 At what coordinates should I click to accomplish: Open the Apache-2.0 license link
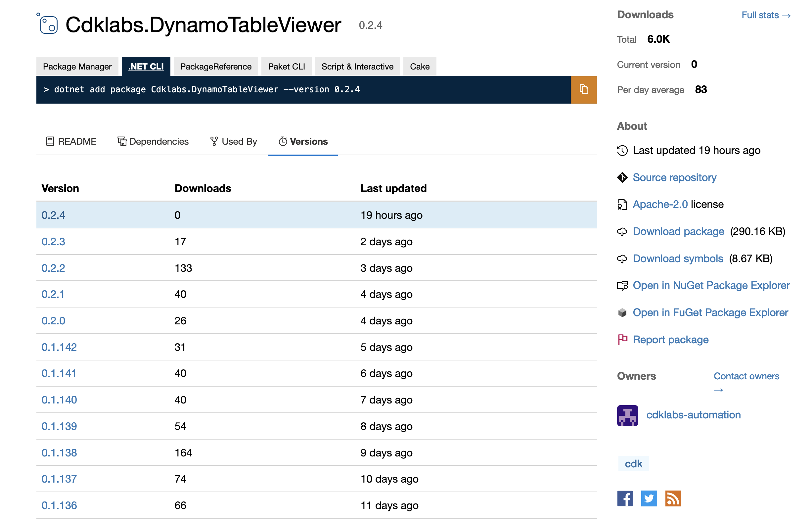point(660,204)
